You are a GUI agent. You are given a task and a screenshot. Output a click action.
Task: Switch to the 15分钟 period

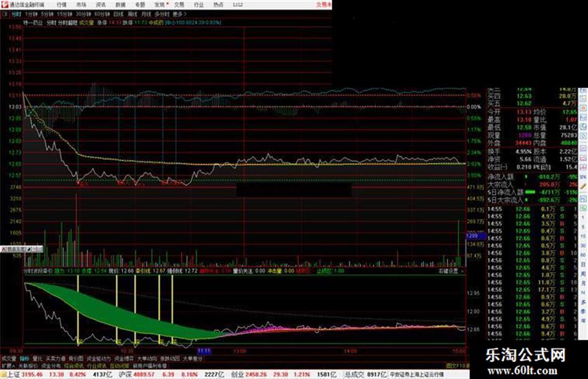[x=65, y=14]
